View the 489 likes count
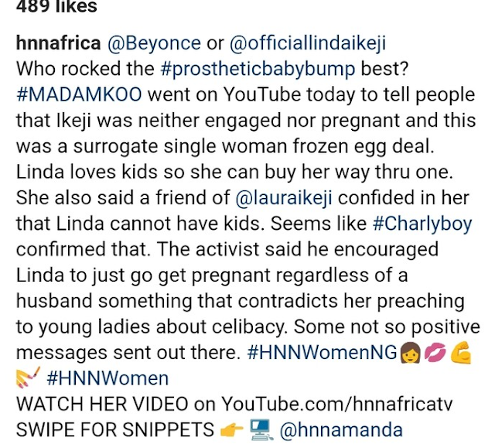Screen dimensions: 495x448 tap(56, 5)
